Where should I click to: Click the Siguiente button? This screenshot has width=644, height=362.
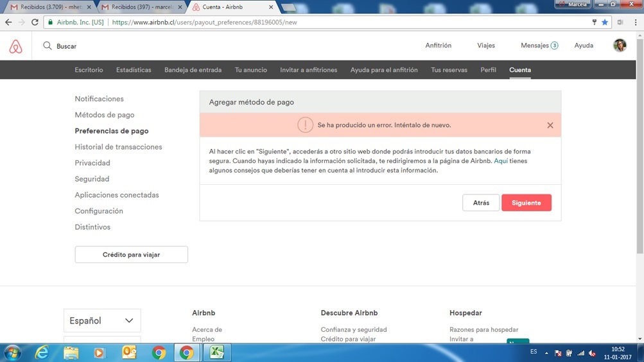point(526,203)
